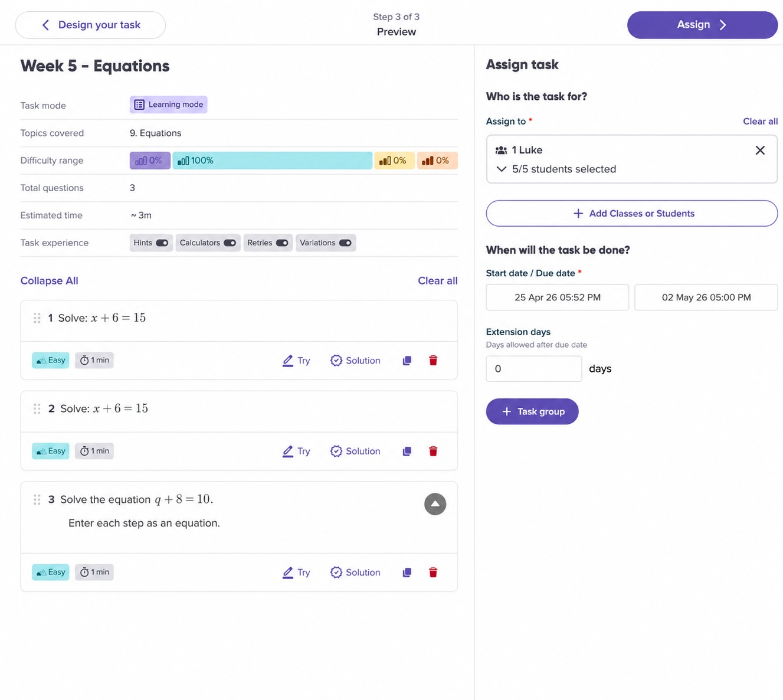
Task: Click Add Classes or Students
Action: [x=631, y=214]
